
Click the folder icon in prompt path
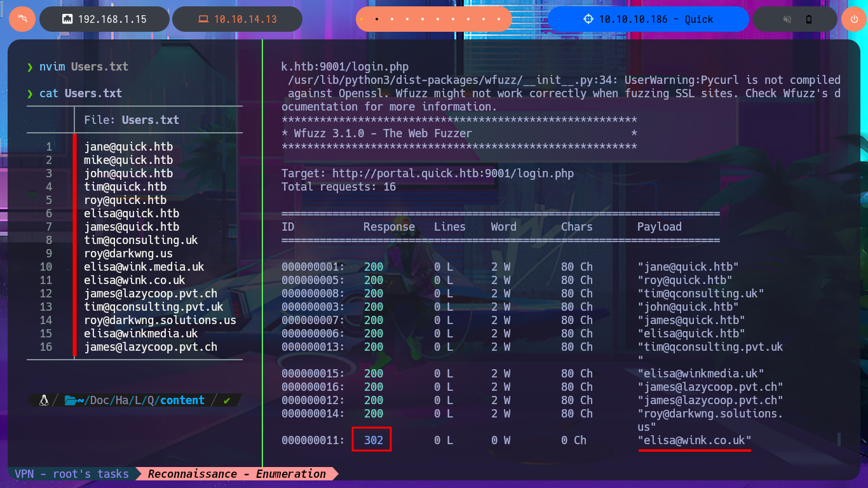pos(70,400)
